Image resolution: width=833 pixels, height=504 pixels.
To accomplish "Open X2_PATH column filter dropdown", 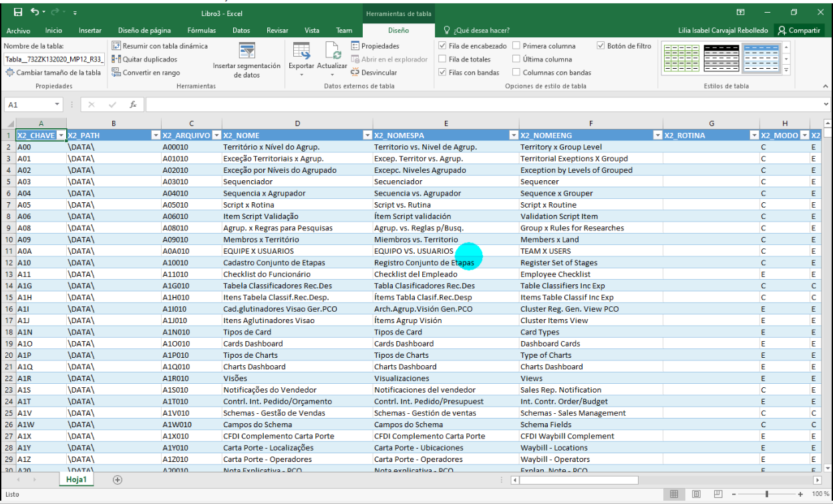I will pyautogui.click(x=155, y=136).
